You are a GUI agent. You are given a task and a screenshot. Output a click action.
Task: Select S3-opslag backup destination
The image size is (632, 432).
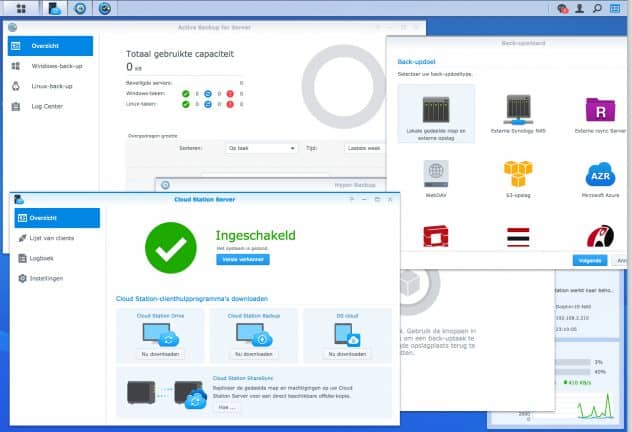pyautogui.click(x=518, y=179)
